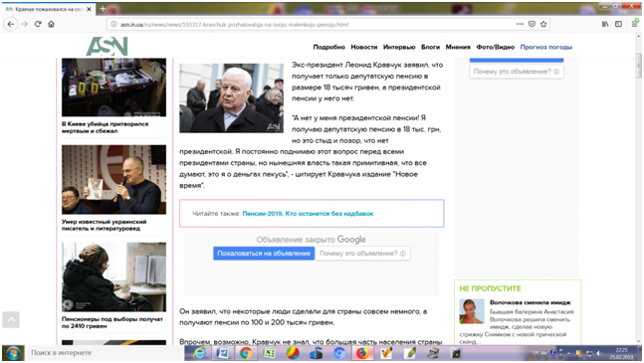Viewport: 644px width, 363px height.
Task: Open the Прогноз погоды link
Action: pyautogui.click(x=546, y=47)
